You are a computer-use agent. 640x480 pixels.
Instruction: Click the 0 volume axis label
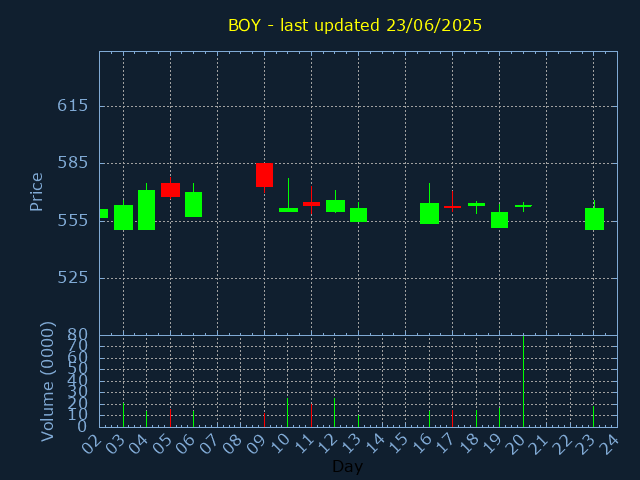point(82,427)
